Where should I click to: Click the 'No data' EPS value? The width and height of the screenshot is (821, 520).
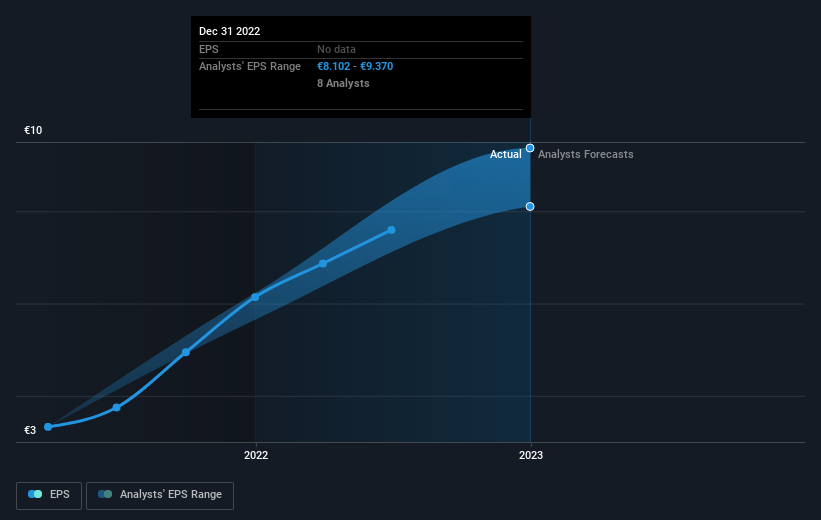pyautogui.click(x=336, y=49)
